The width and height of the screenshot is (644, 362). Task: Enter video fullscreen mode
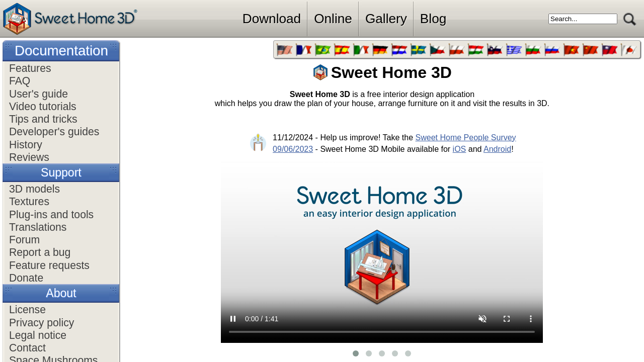(x=507, y=319)
